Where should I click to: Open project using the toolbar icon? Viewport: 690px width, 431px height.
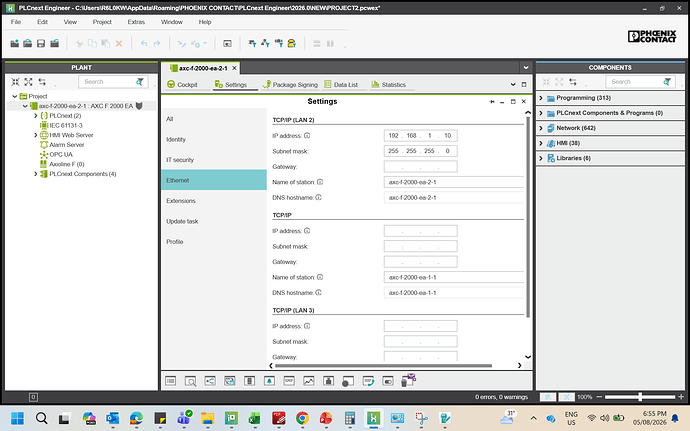point(28,44)
